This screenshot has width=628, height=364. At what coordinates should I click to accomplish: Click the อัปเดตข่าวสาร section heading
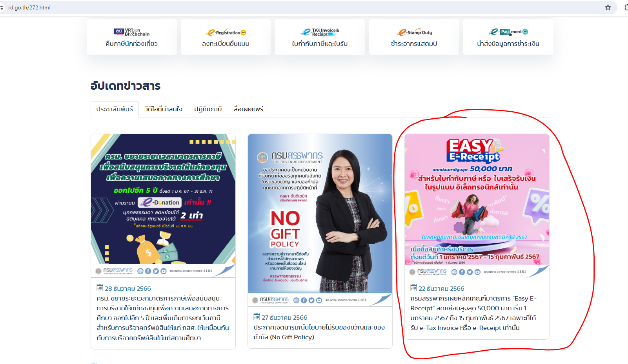click(126, 86)
